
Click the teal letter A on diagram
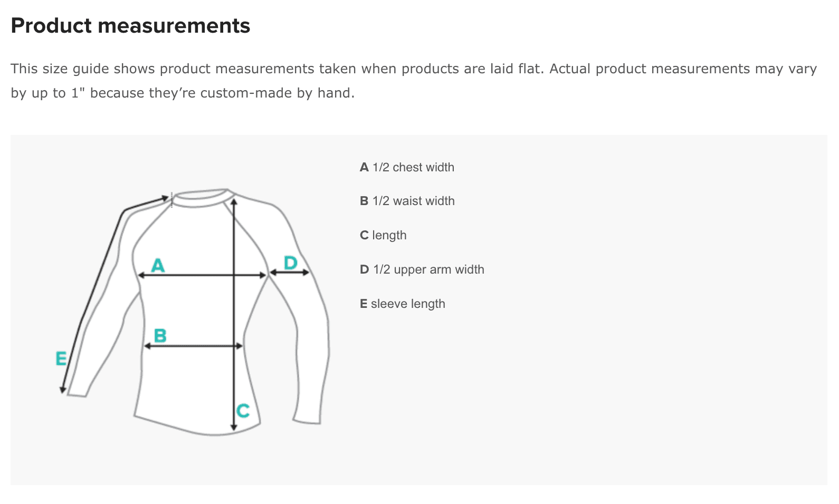pos(158,265)
